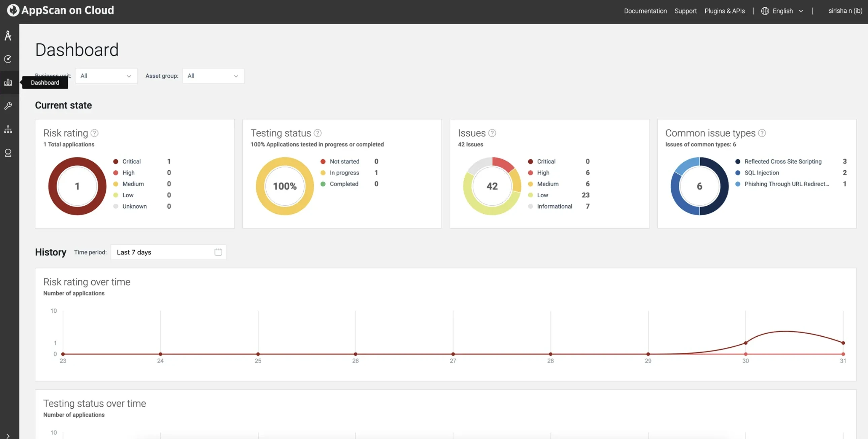Open the Business unit dropdown
The width and height of the screenshot is (868, 439).
click(x=106, y=76)
